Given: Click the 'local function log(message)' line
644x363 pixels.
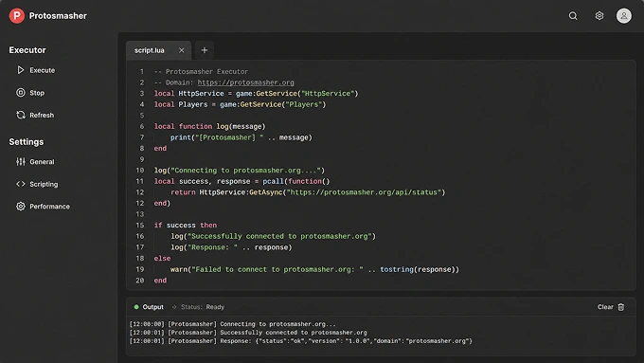Looking at the screenshot, I should (210, 126).
